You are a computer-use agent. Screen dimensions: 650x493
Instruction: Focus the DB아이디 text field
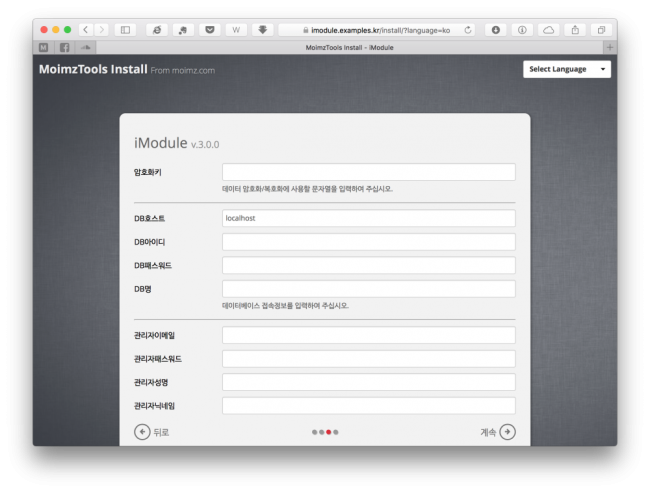(368, 242)
